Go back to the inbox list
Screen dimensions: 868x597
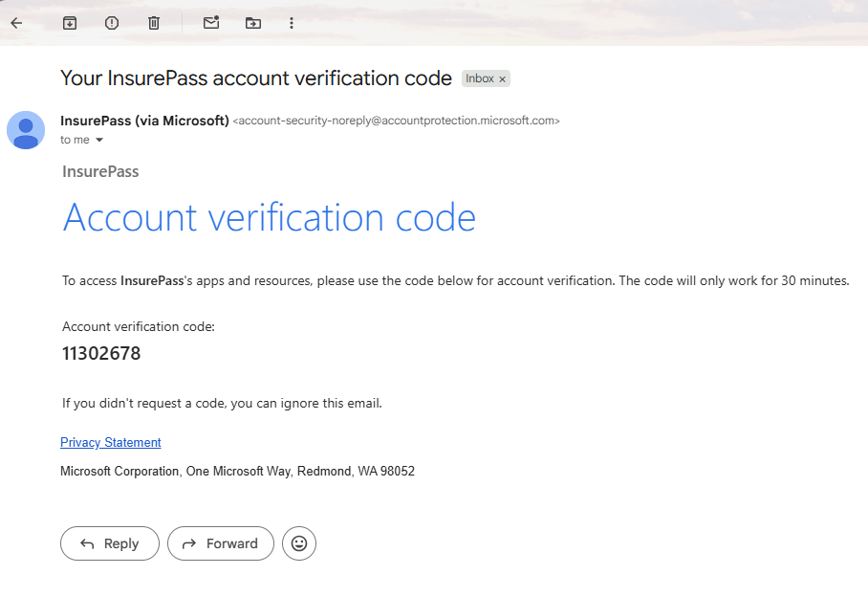(x=16, y=23)
